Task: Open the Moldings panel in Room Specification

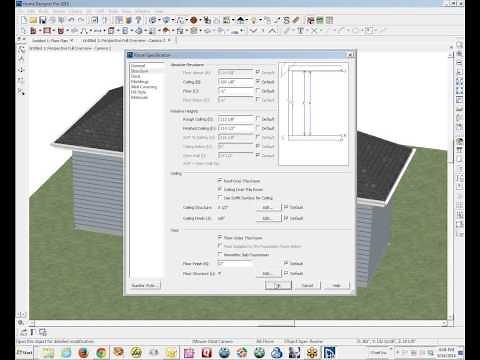Action: (x=139, y=82)
